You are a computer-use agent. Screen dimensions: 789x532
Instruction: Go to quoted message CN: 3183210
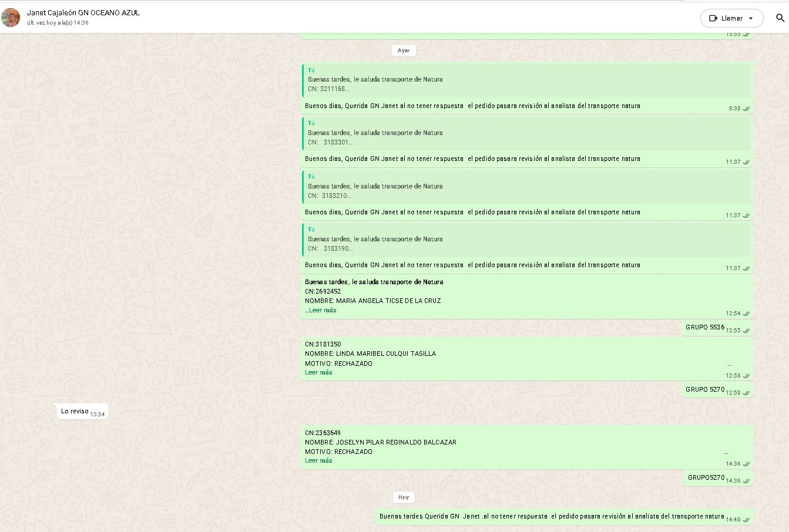pyautogui.click(x=526, y=187)
